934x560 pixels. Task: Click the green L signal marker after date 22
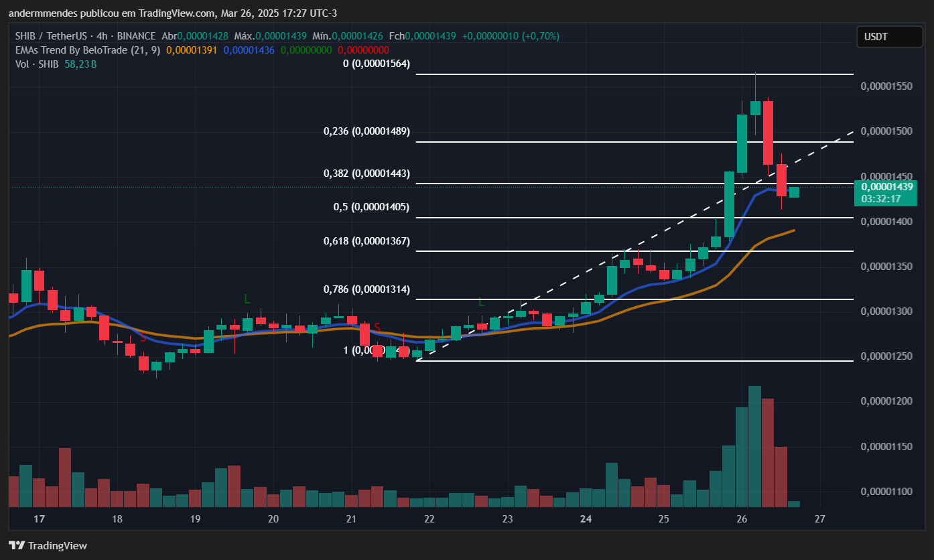pos(481,302)
